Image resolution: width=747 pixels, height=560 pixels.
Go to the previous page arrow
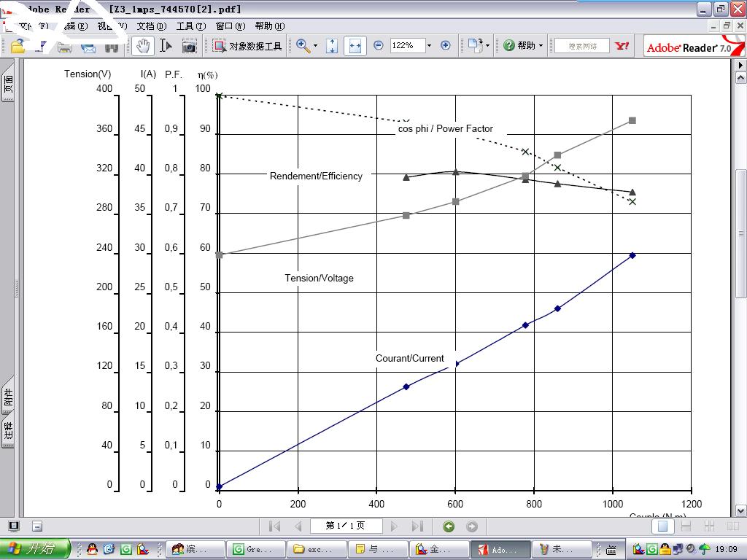[x=298, y=526]
